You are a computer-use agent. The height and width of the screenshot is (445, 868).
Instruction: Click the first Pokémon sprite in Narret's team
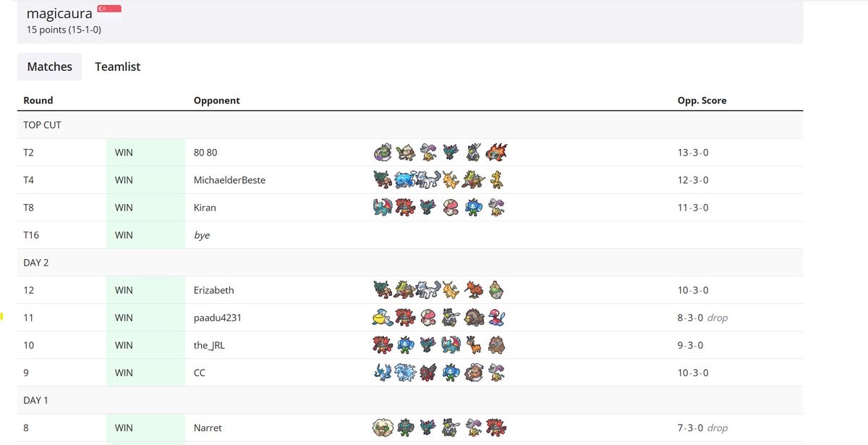[382, 428]
